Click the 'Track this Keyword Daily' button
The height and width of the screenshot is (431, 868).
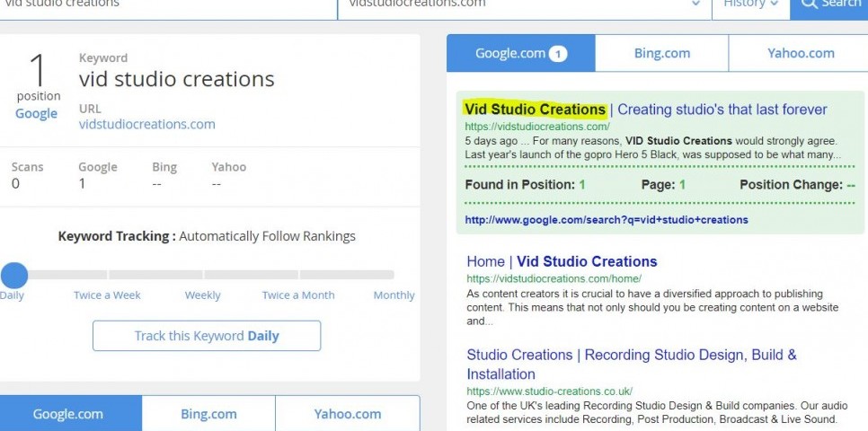207,336
